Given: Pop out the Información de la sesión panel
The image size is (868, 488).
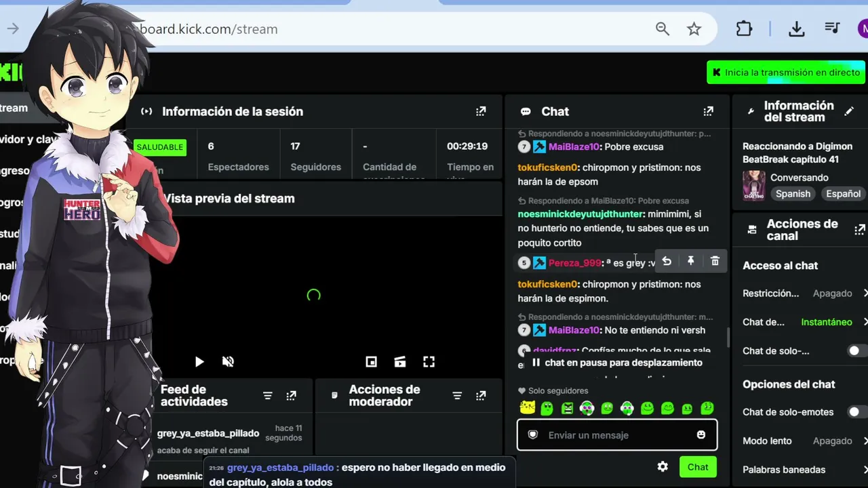Looking at the screenshot, I should tap(481, 111).
